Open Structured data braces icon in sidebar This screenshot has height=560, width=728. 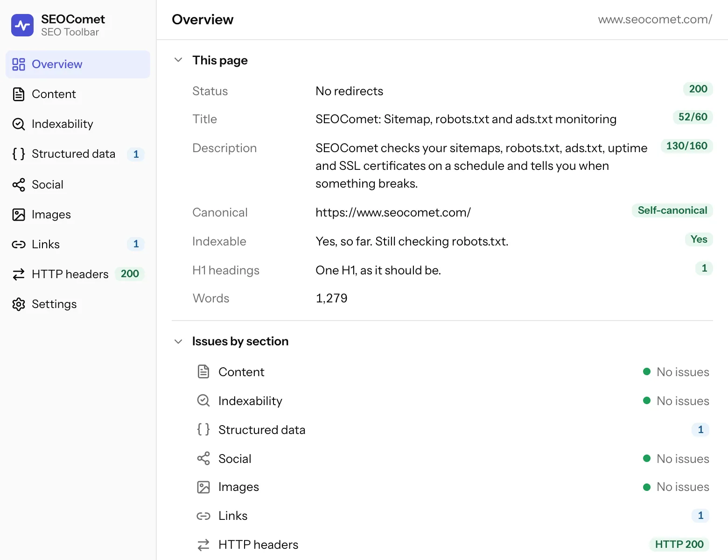point(19,154)
